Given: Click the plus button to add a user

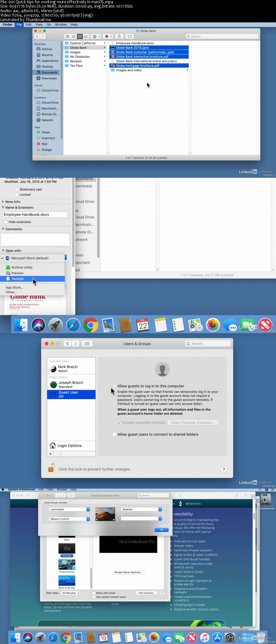Looking at the screenshot, I should (50, 454).
